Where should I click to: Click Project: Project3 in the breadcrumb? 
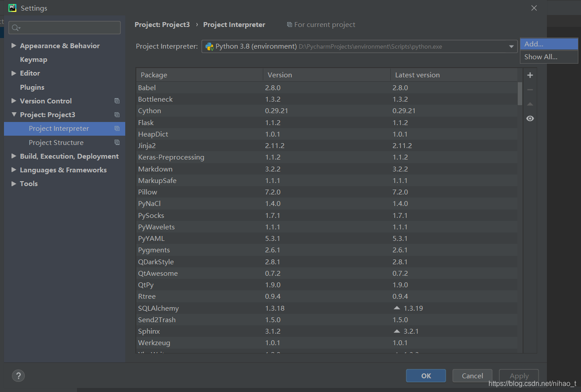coord(162,25)
